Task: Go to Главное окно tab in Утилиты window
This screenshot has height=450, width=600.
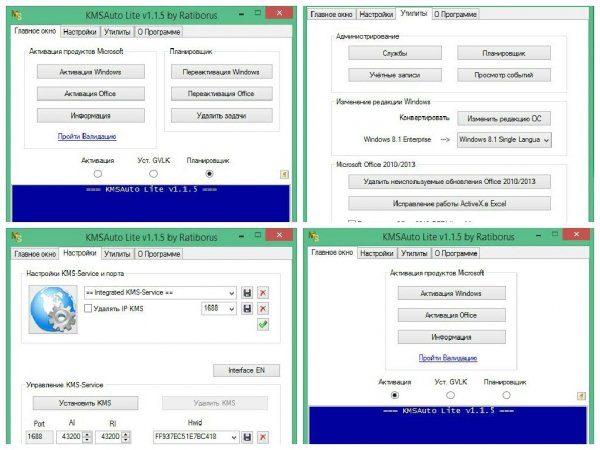Action: coord(331,15)
